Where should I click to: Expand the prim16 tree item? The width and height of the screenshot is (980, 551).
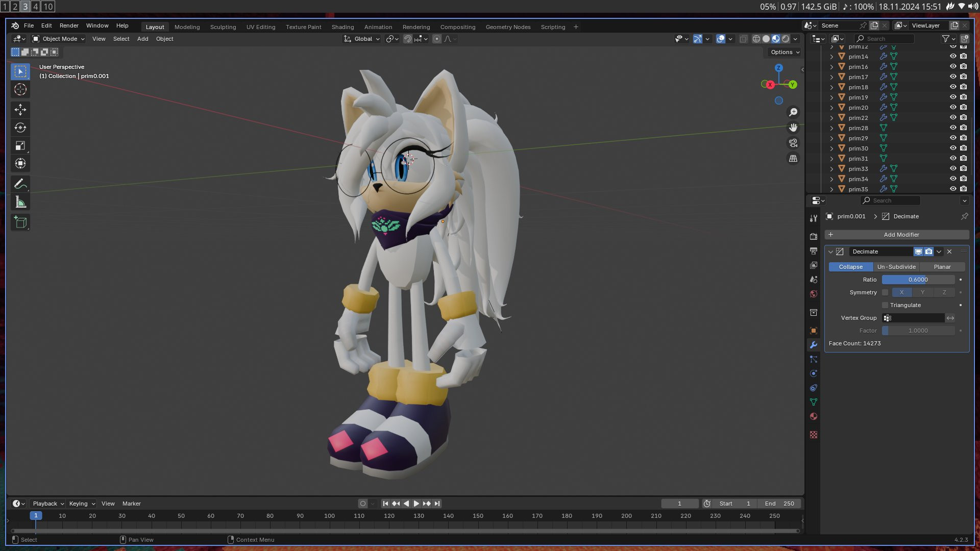831,67
